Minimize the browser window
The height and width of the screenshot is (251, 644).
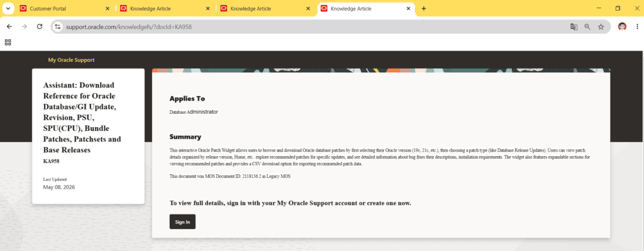point(599,8)
